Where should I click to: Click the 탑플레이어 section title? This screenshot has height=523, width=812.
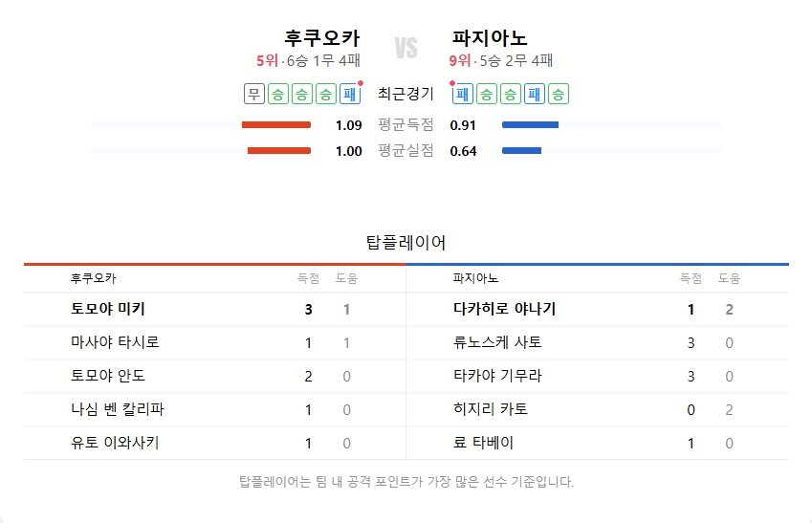coord(406,242)
